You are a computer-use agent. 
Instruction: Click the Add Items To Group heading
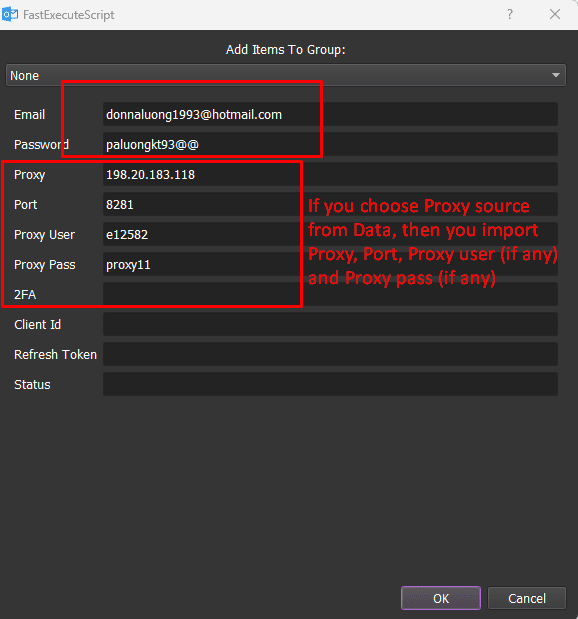[x=285, y=50]
